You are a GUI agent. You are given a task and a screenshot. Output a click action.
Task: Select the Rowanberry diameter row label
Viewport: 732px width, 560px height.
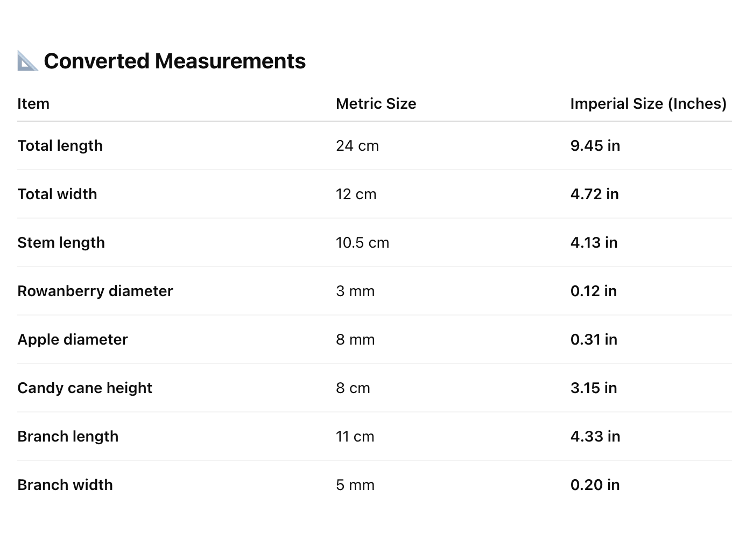pyautogui.click(x=95, y=291)
